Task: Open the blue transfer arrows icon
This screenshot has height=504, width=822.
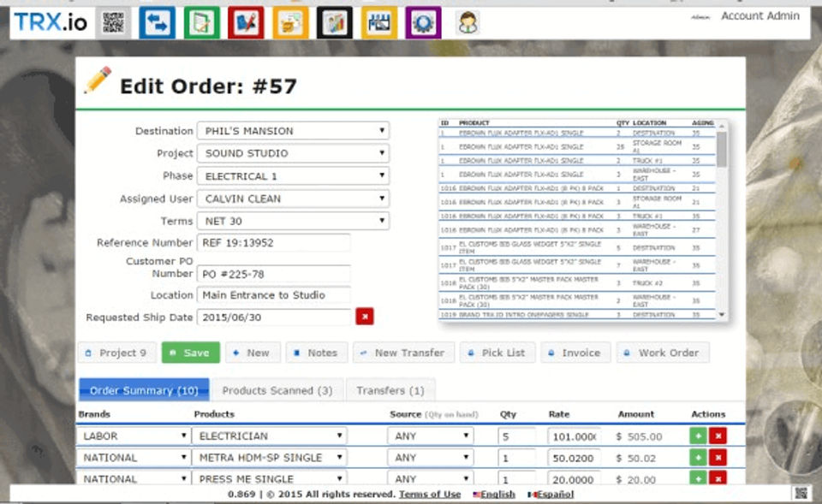Action: click(x=158, y=22)
